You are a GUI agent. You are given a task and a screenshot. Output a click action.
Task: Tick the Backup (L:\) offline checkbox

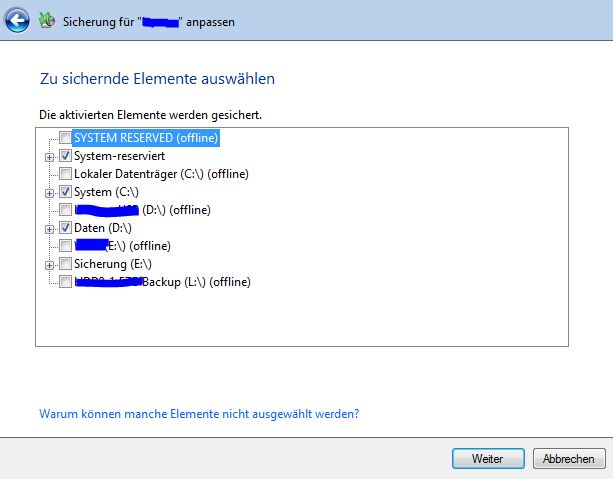(65, 282)
